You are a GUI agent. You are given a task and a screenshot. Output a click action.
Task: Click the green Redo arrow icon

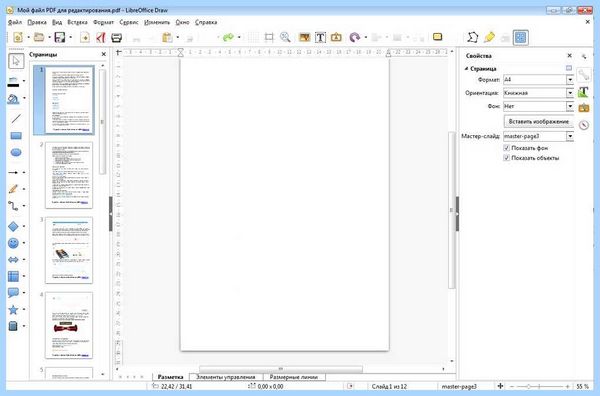[228, 37]
